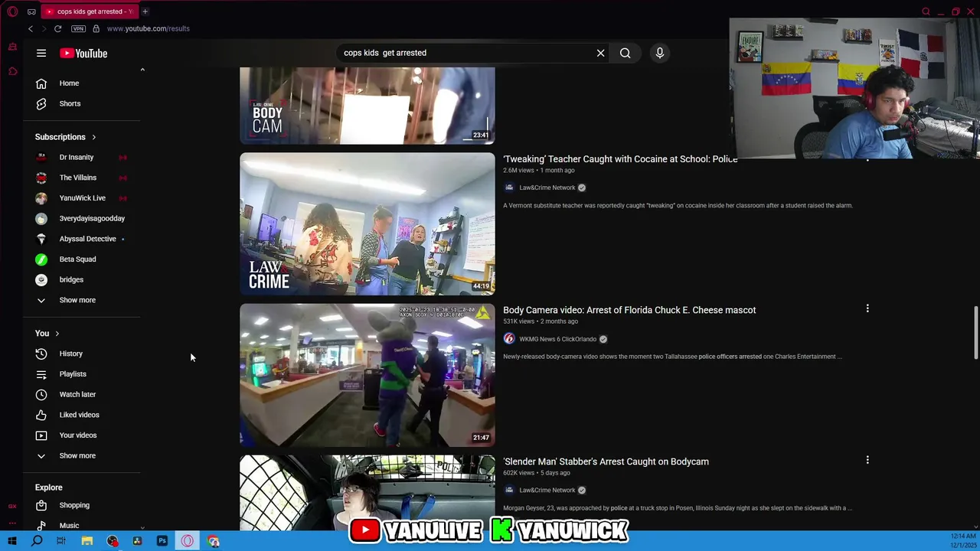The width and height of the screenshot is (980, 551).
Task: Expand the You section header
Action: [47, 333]
